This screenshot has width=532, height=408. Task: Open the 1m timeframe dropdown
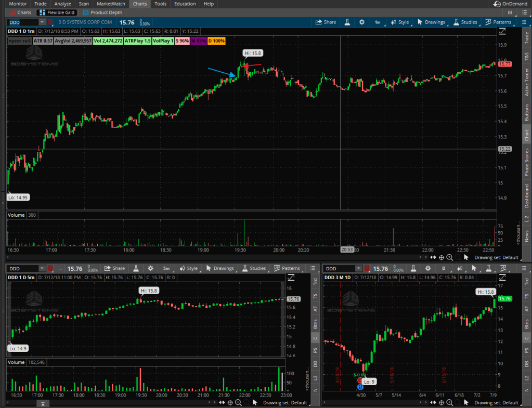coord(378,22)
